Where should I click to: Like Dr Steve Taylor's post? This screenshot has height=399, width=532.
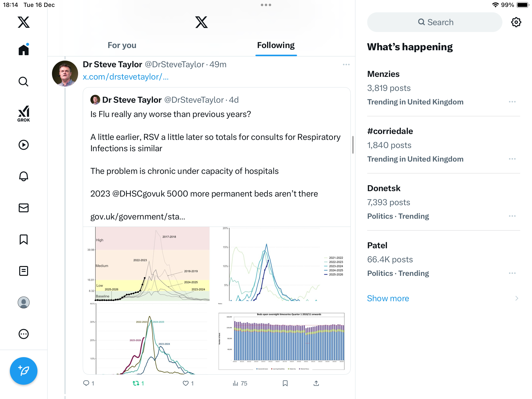pos(186,383)
